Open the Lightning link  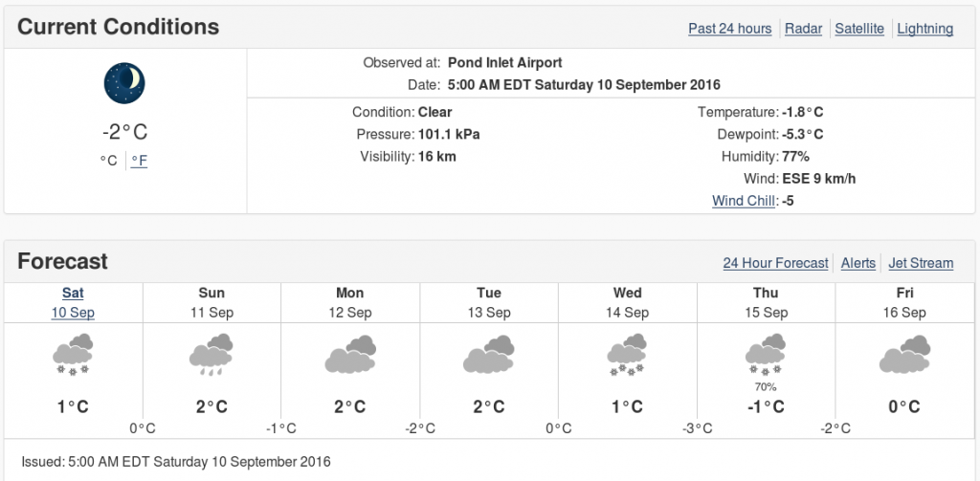tap(925, 29)
